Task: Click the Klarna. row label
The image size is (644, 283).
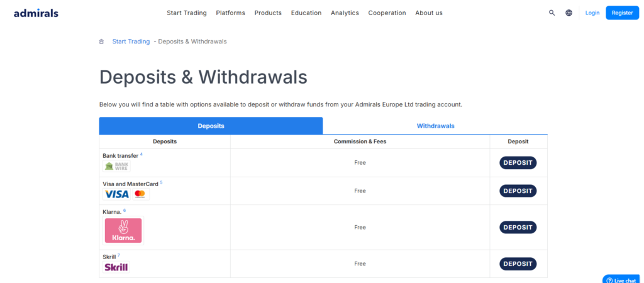Action: click(112, 212)
